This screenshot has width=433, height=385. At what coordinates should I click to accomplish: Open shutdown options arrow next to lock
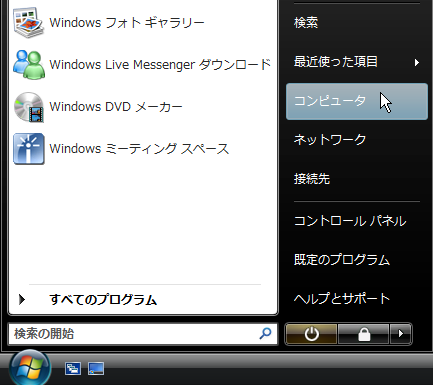[401, 333]
